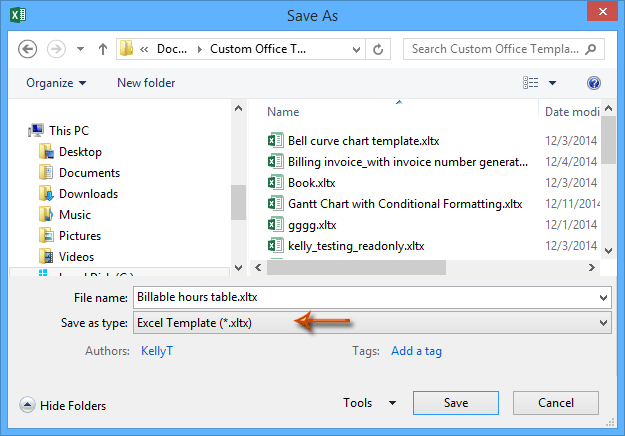Open recent locations dropdown arrow

(x=81, y=49)
